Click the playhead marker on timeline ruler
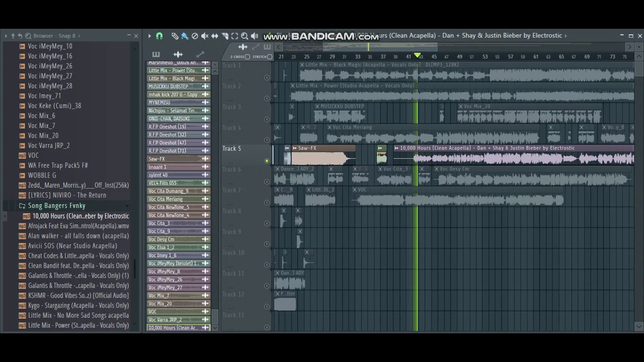This screenshot has height=362, width=644. (x=417, y=55)
